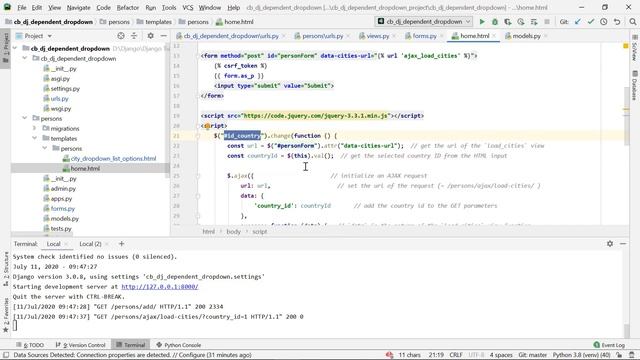Open Event Log

609,345
